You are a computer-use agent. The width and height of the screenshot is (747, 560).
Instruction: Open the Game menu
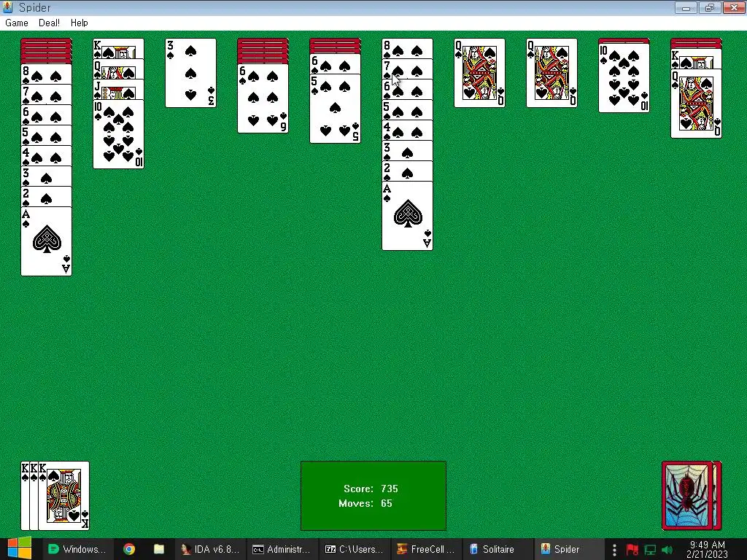17,23
